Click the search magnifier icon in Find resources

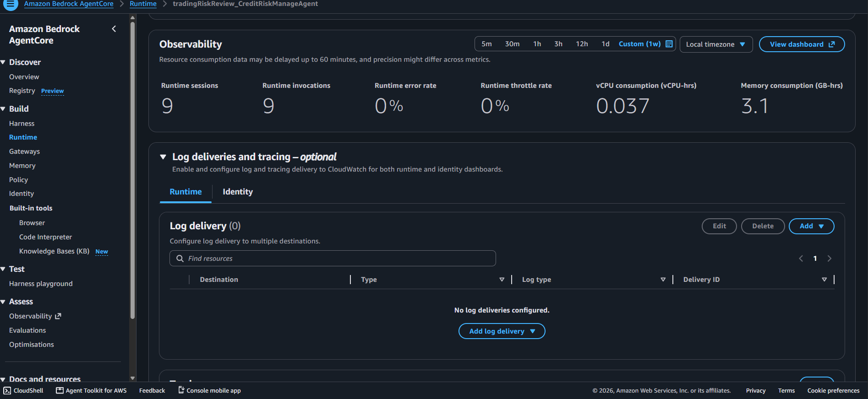(x=180, y=259)
